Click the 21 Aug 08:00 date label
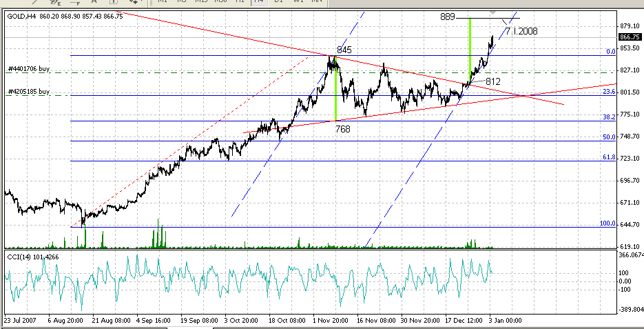644x329 pixels. click(x=112, y=320)
